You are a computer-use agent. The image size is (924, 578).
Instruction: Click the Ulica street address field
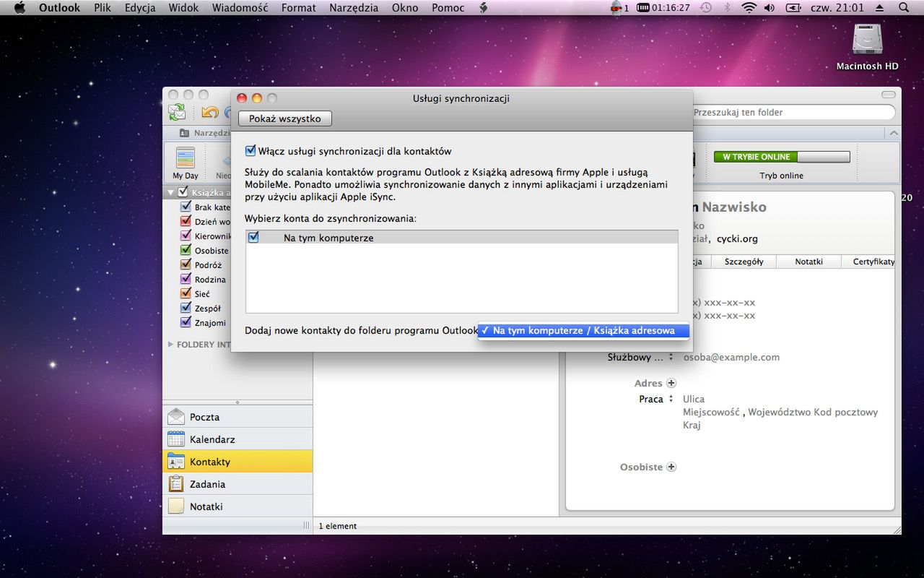(x=694, y=399)
